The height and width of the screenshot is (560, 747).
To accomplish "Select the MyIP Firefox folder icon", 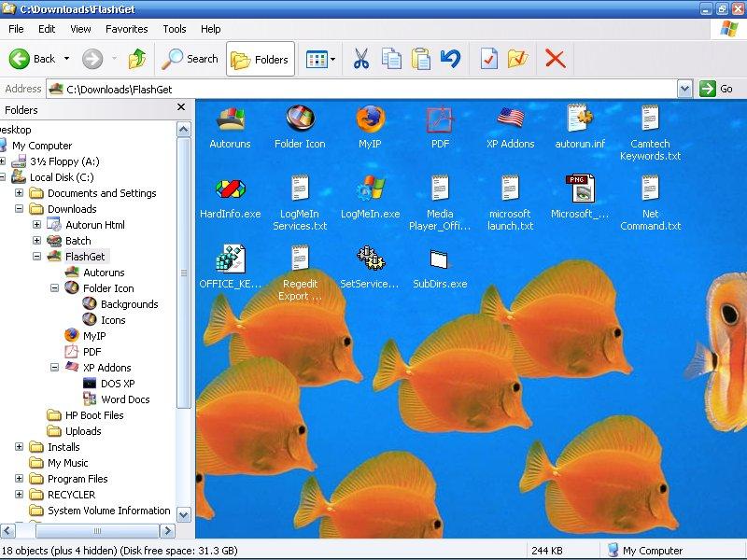I will tap(371, 120).
